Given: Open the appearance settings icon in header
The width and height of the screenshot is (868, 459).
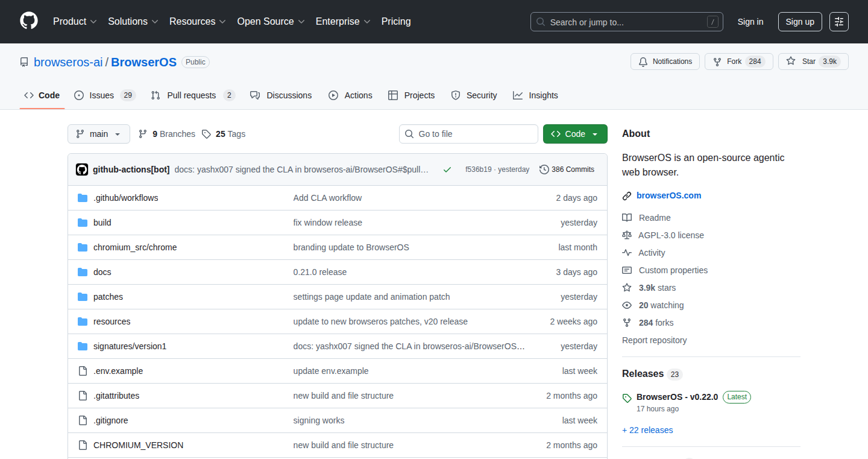Looking at the screenshot, I should [x=839, y=22].
